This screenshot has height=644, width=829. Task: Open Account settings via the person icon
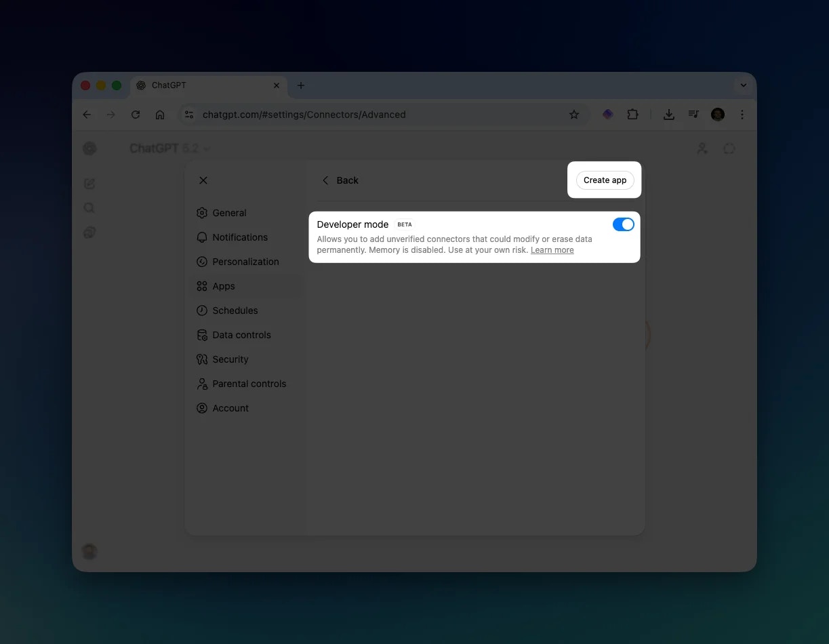pyautogui.click(x=202, y=408)
